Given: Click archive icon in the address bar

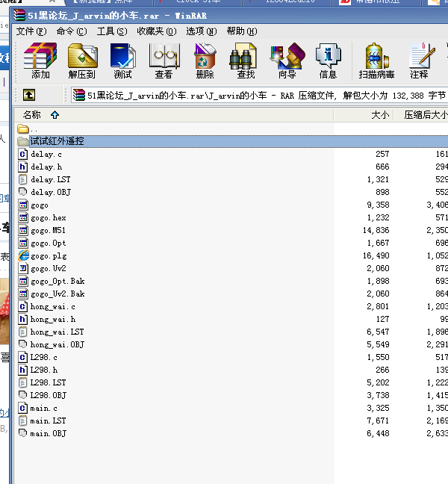Looking at the screenshot, I should pos(78,95).
